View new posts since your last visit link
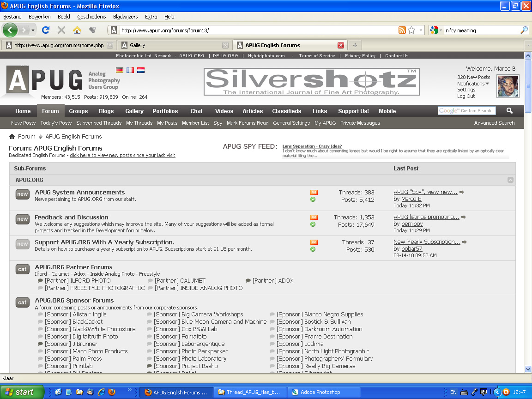532x399 pixels. [x=122, y=155]
